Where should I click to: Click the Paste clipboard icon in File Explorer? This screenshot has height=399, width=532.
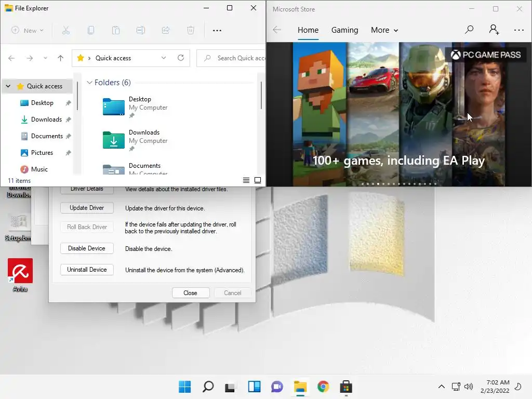pyautogui.click(x=116, y=30)
